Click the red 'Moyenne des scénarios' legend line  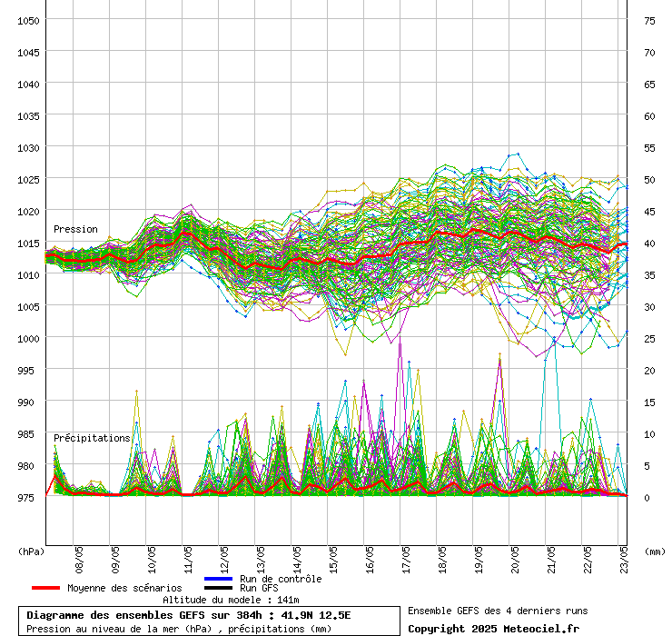click(45, 588)
